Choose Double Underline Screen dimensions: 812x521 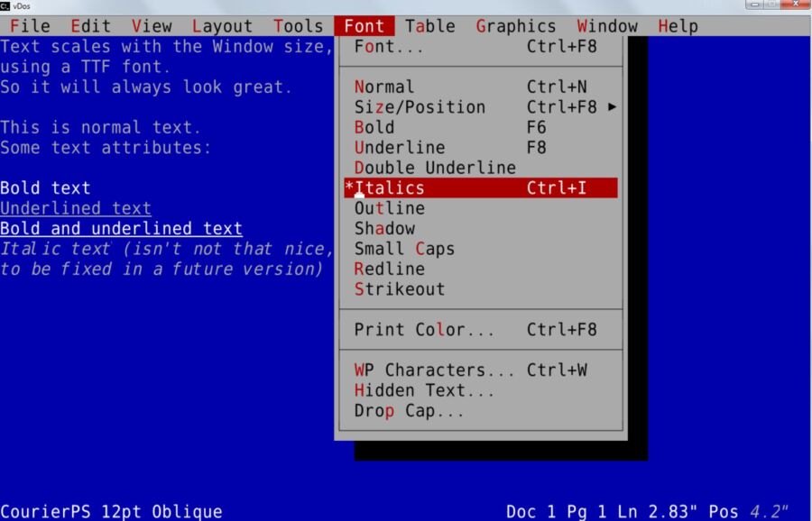click(x=481, y=168)
